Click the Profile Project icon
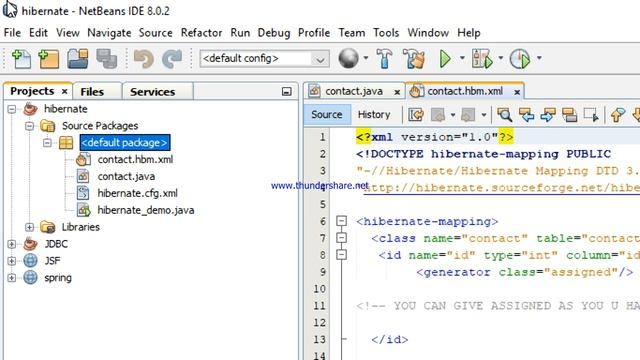This screenshot has height=360, width=640. [x=520, y=59]
